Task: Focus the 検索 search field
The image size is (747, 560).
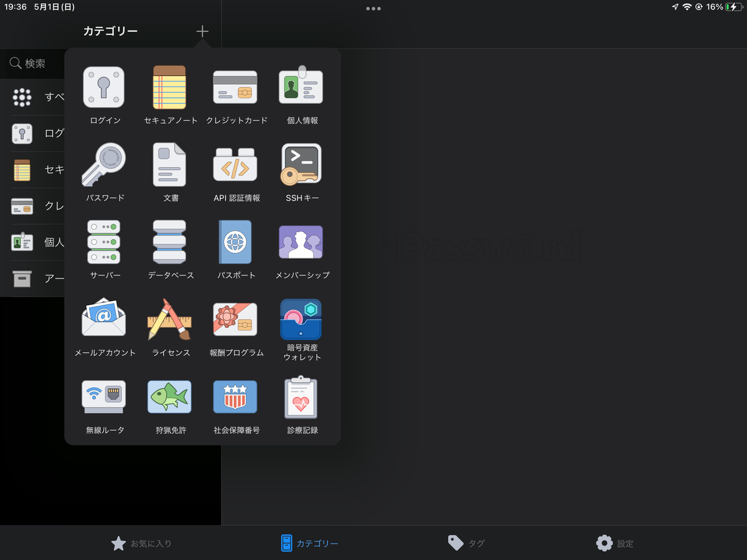Action: click(x=32, y=63)
